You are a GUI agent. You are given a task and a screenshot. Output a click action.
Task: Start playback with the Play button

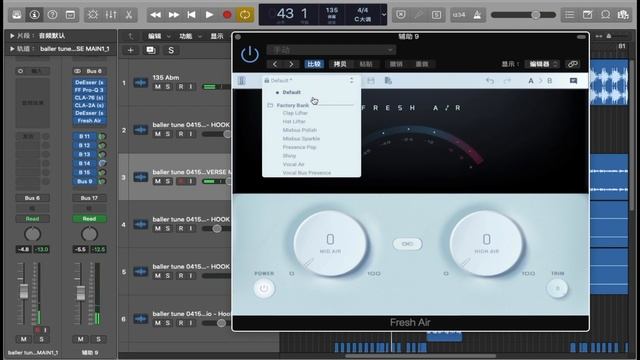click(209, 15)
